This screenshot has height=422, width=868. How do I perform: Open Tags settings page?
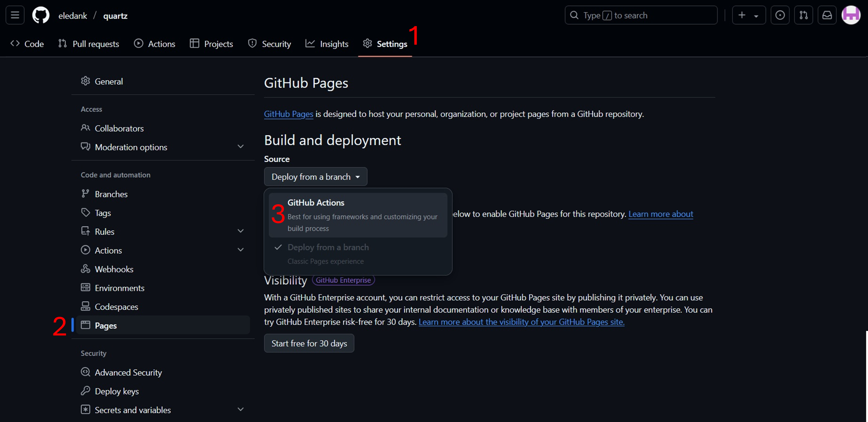(x=163, y=213)
